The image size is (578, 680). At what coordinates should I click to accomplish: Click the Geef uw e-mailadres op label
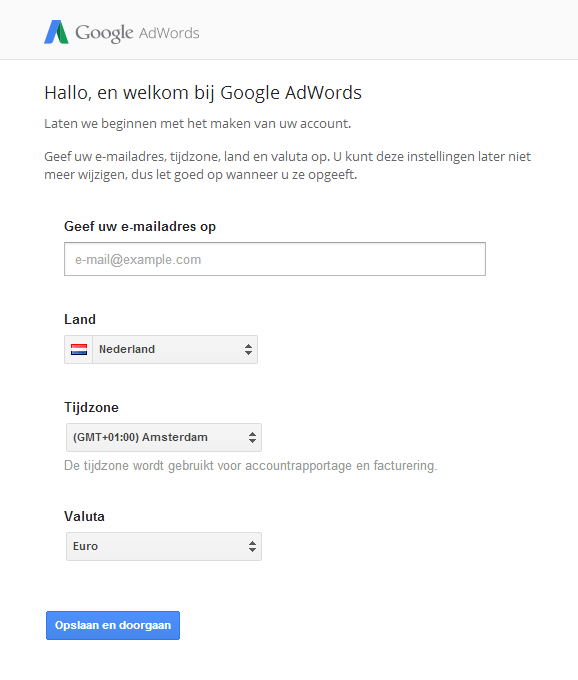pos(140,226)
